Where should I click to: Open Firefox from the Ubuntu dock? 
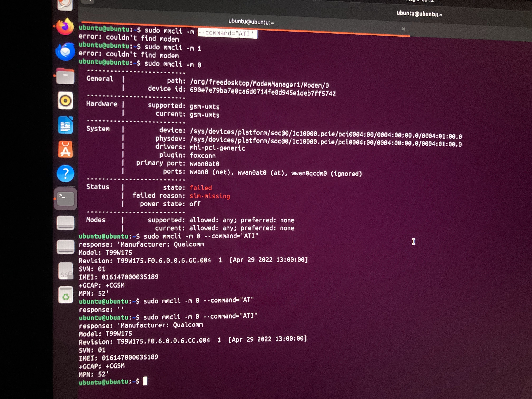(65, 27)
